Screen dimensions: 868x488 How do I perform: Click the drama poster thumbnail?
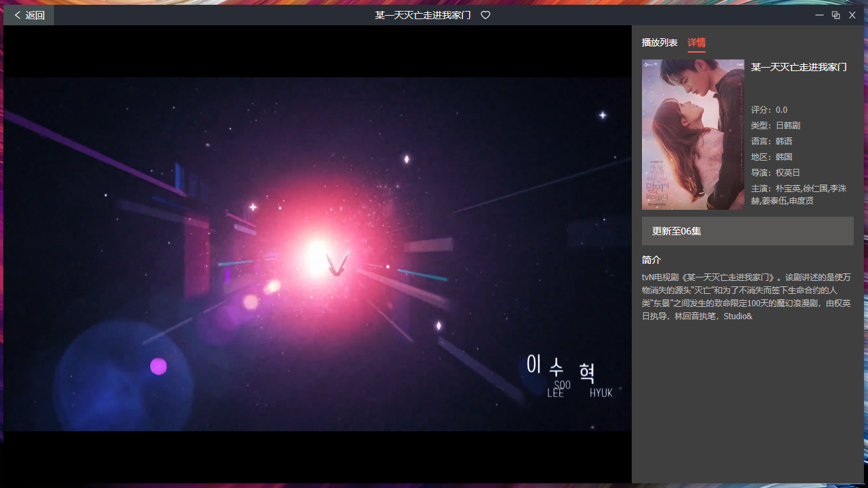coord(693,135)
